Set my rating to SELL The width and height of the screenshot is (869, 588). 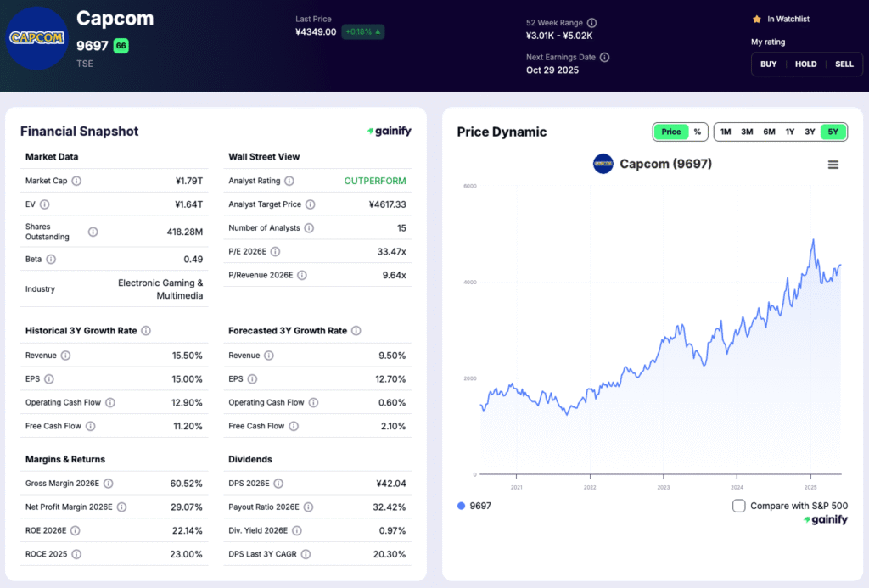[x=844, y=64]
